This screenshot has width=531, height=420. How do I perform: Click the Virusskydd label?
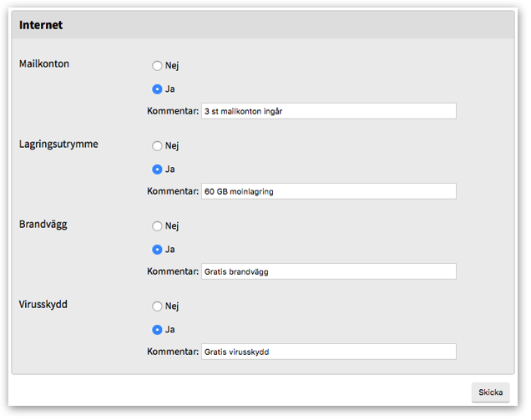coord(43,305)
